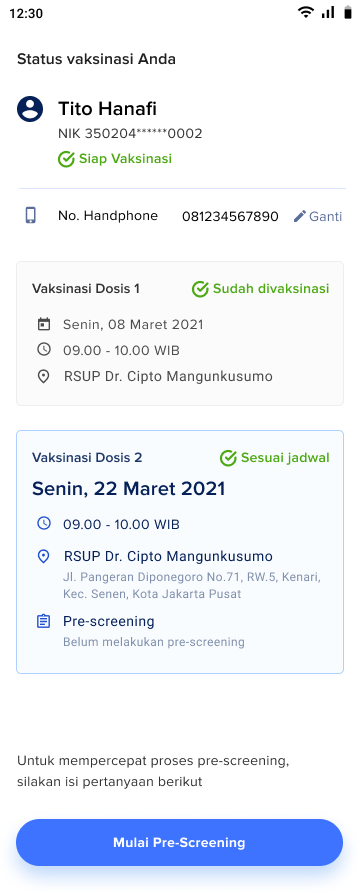Tap the blue clock icon in Dosis 2 card
Screen dimensions: 360x893
point(44,523)
